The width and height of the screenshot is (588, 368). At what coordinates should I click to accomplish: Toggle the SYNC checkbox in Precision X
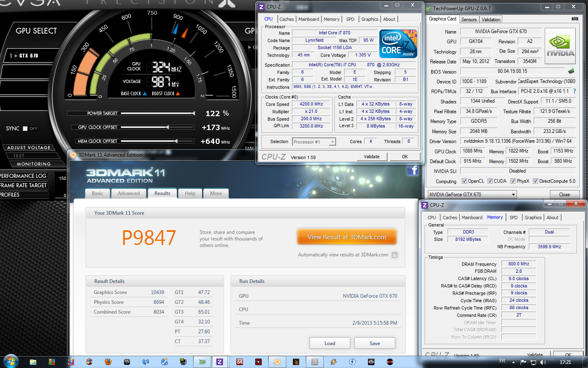[25, 128]
